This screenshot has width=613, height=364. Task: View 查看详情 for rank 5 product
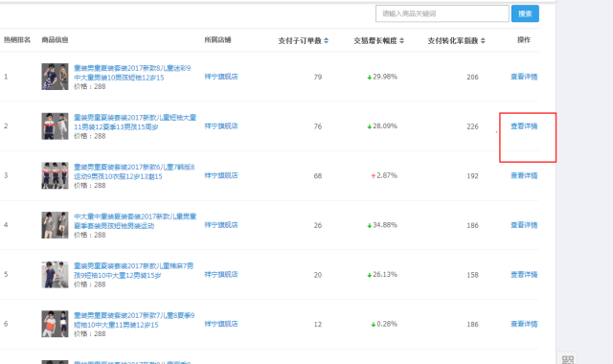coord(524,275)
